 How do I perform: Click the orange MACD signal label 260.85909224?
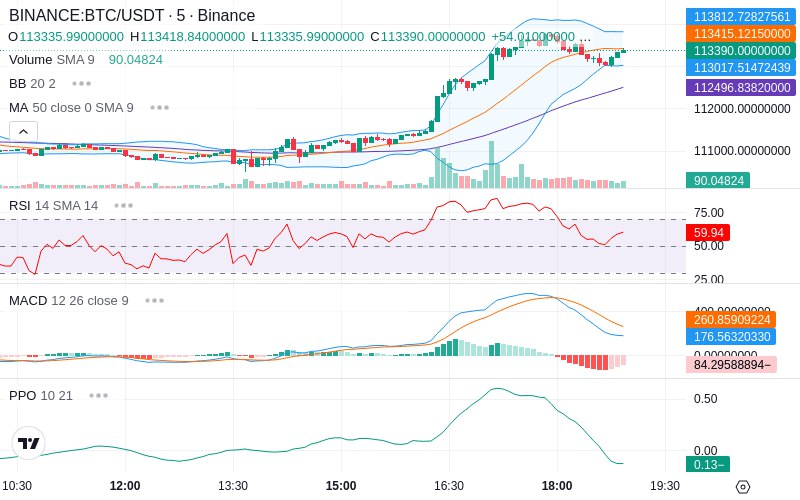click(731, 319)
